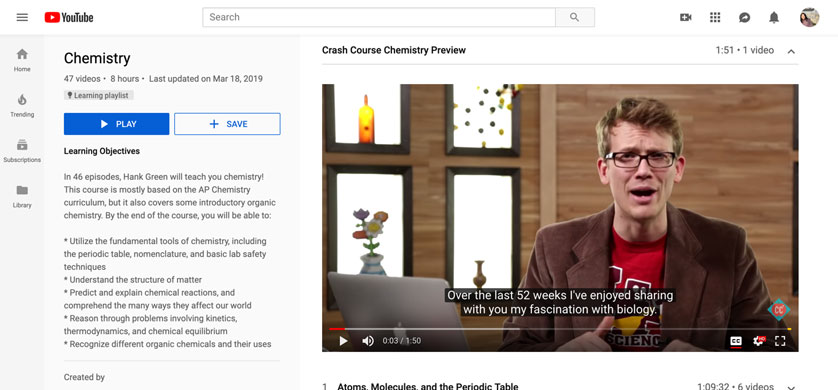Click the 47 videos count text

click(x=82, y=79)
